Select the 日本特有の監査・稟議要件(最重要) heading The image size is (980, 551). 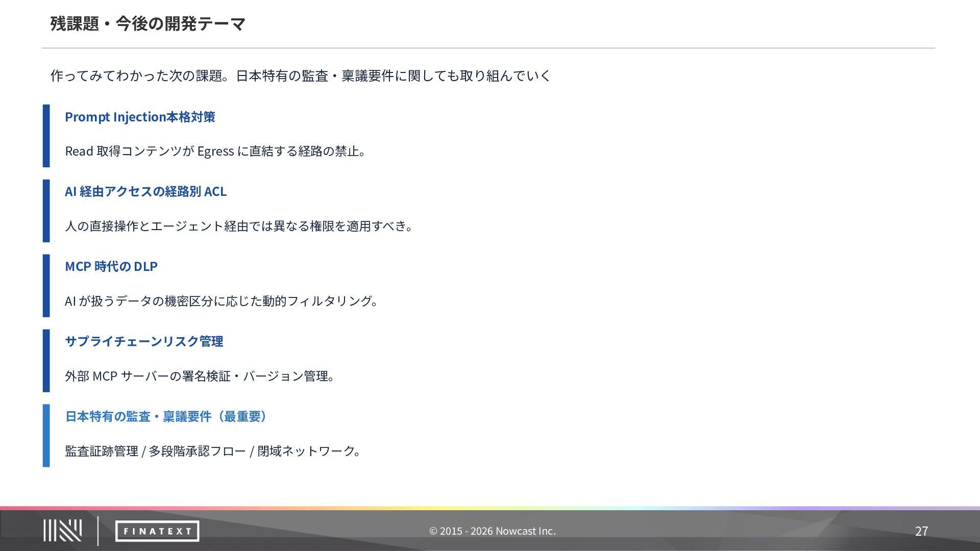166,416
